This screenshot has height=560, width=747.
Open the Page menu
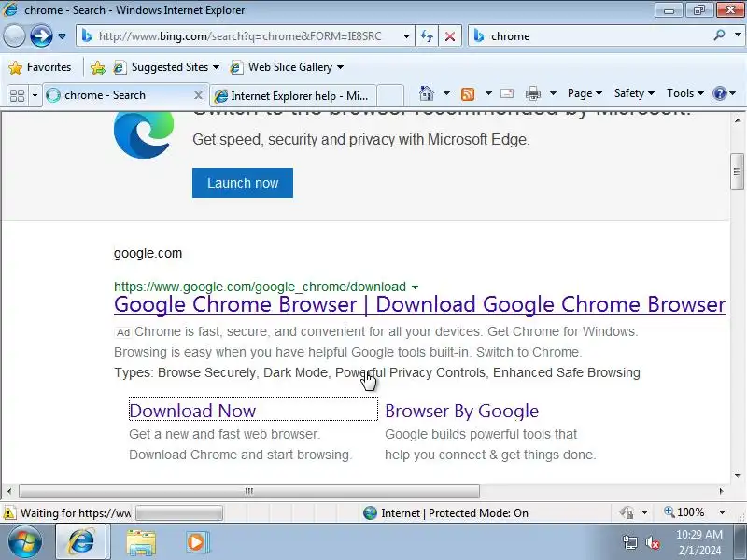pos(585,93)
